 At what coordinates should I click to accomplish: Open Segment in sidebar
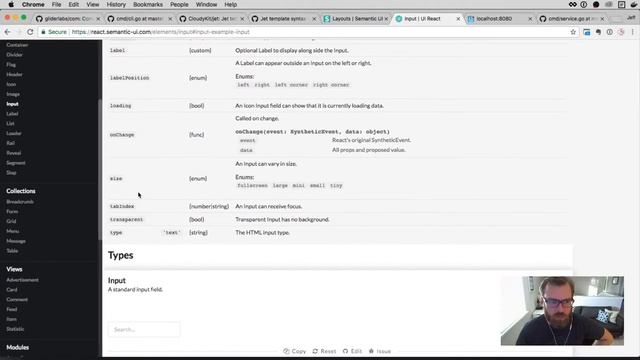16,163
